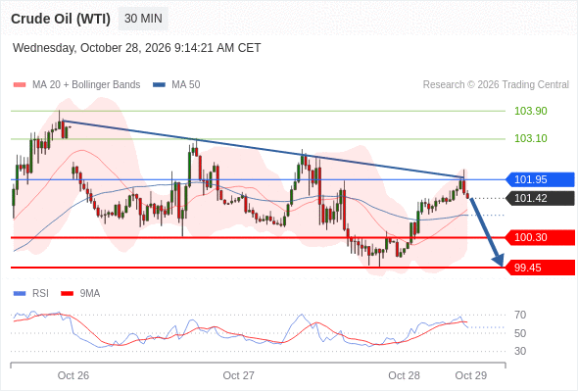The image size is (578, 392).
Task: Click the Oct 26 date axis label
Action: click(73, 375)
